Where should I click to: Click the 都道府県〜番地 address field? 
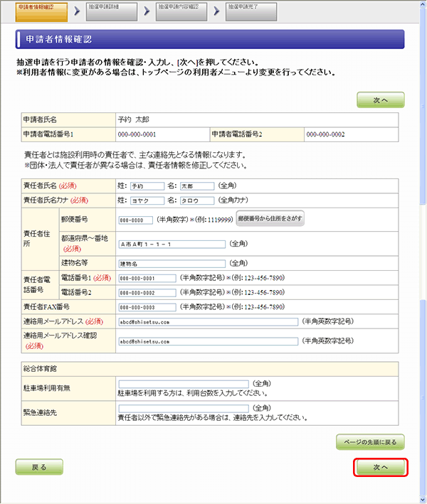coord(172,245)
